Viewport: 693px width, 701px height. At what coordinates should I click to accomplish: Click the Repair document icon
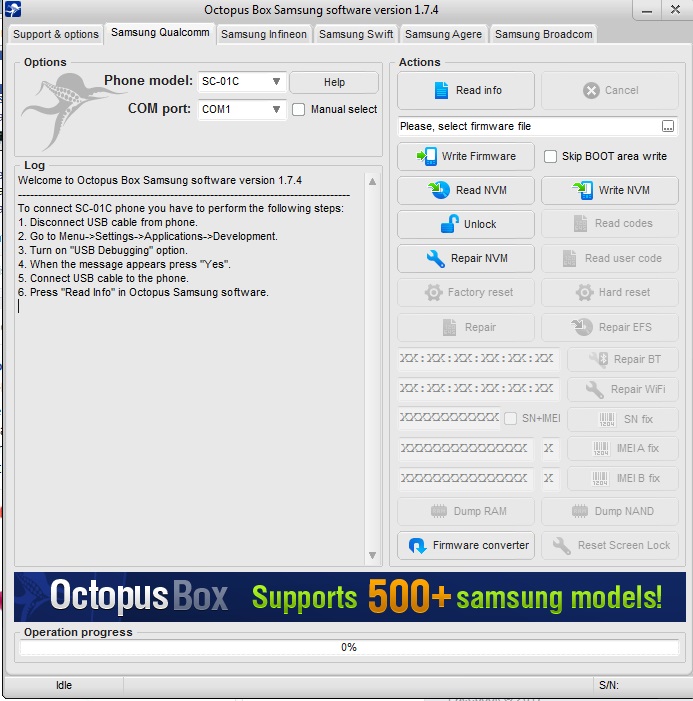pyautogui.click(x=449, y=327)
